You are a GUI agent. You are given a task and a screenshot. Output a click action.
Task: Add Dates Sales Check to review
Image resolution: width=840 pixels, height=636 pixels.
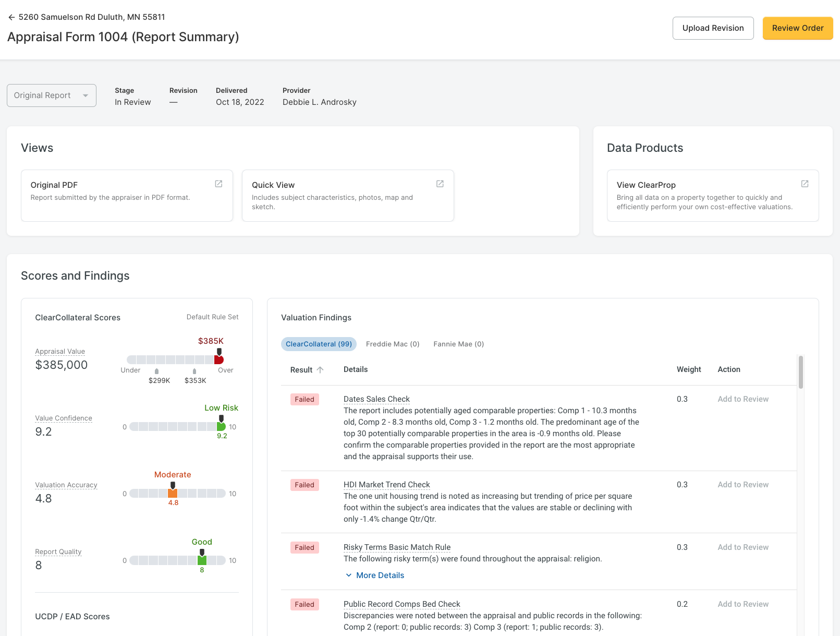coord(742,399)
